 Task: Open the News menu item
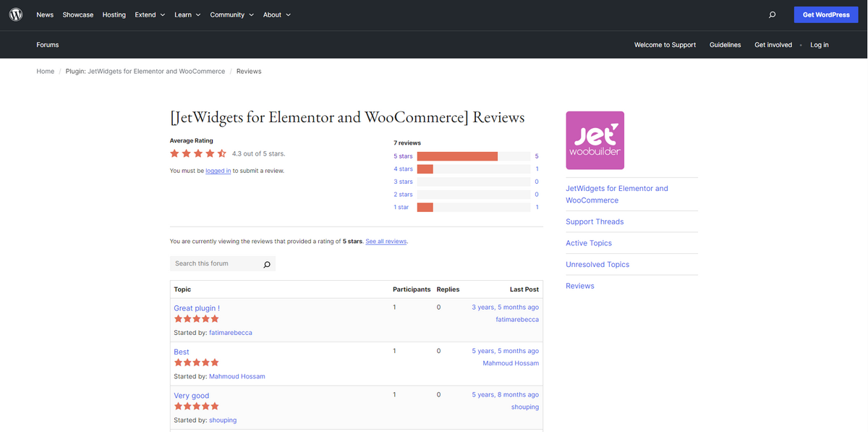pos(45,14)
